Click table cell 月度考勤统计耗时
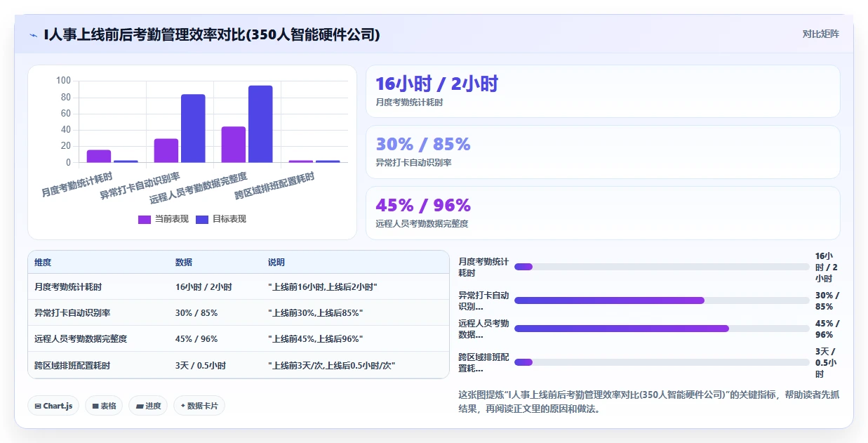Image resolution: width=868 pixels, height=443 pixels. [68, 287]
